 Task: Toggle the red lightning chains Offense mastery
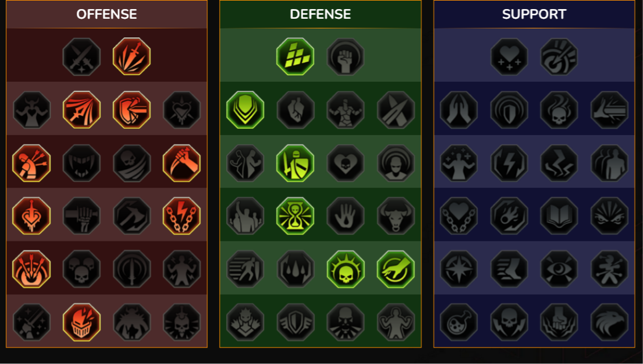point(182,216)
